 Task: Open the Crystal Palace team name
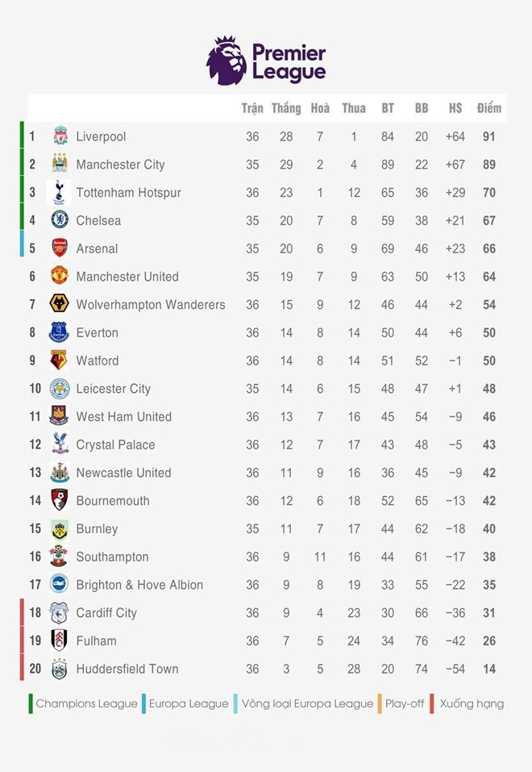115,444
